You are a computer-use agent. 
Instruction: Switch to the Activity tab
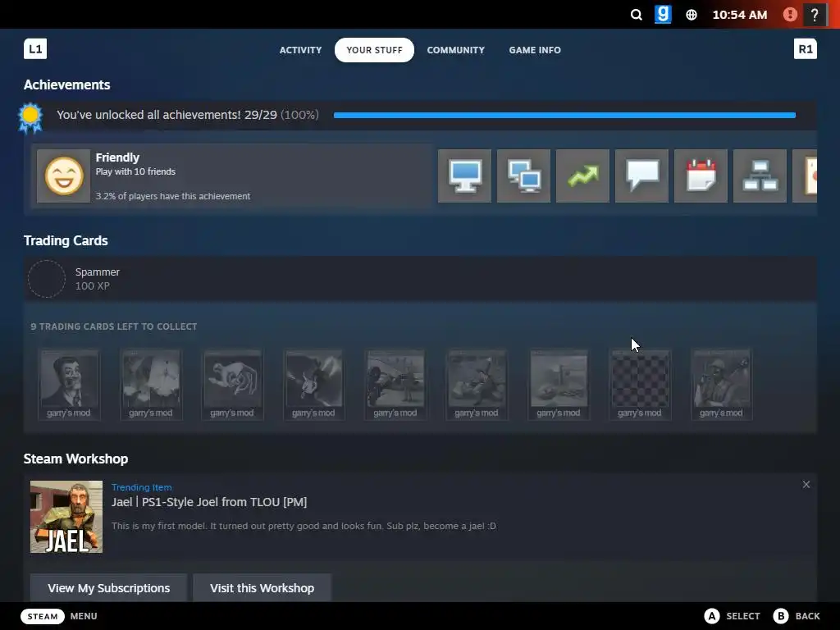(x=300, y=50)
